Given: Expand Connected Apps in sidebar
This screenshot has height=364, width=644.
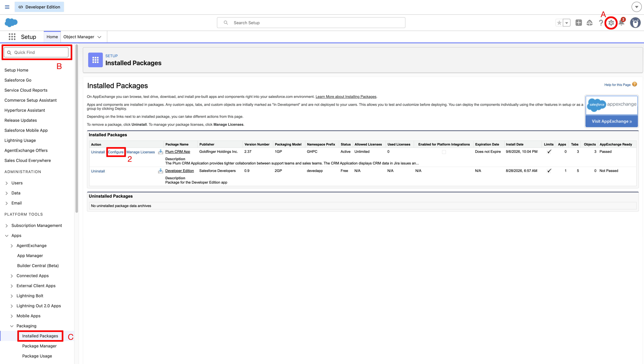Looking at the screenshot, I should click(x=12, y=276).
